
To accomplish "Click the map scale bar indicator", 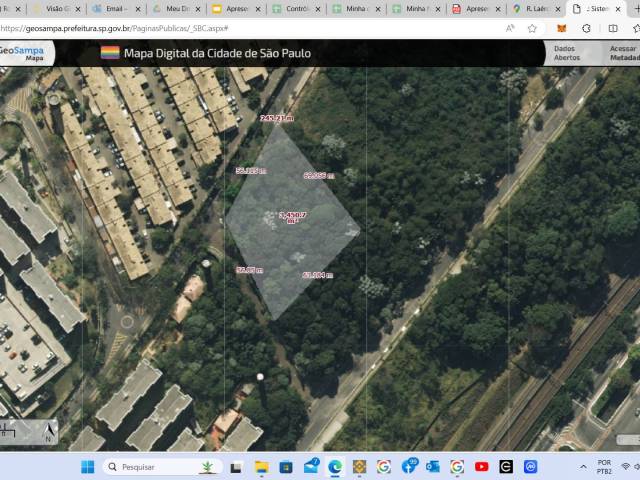I will click(8, 431).
